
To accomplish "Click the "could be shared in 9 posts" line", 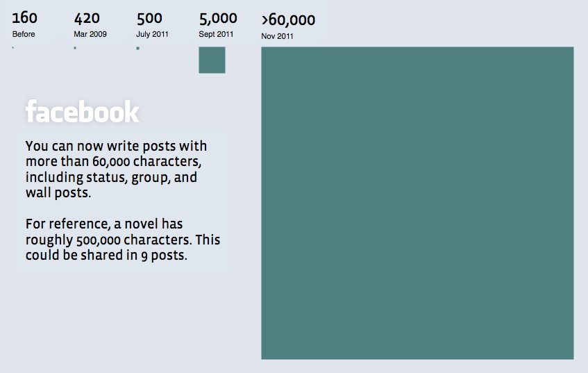I will pyautogui.click(x=107, y=255).
